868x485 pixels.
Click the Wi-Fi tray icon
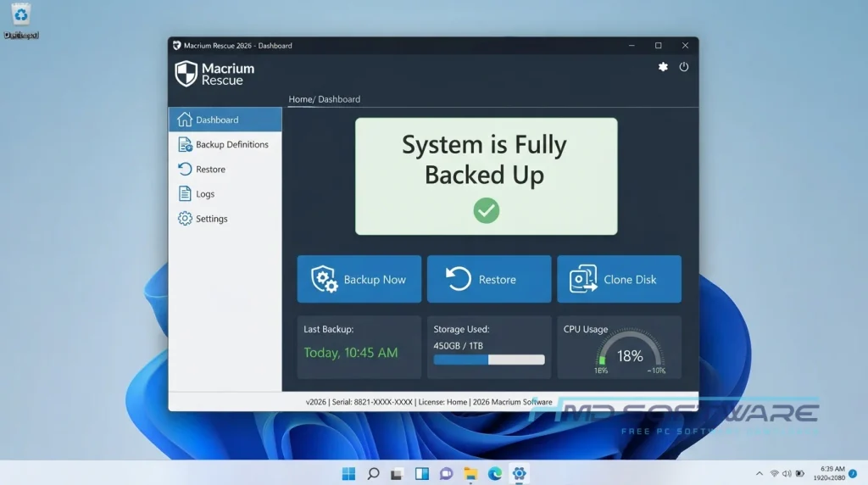[x=775, y=473]
